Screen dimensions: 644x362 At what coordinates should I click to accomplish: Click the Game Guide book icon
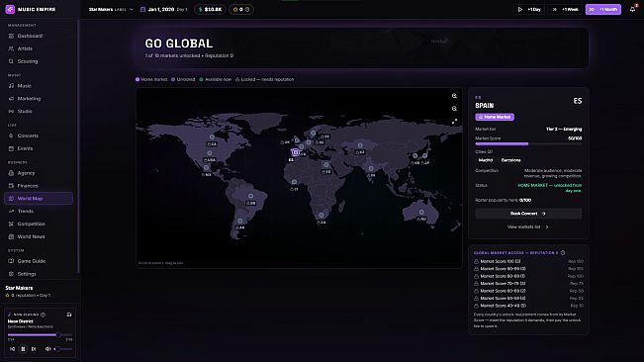tap(11, 261)
